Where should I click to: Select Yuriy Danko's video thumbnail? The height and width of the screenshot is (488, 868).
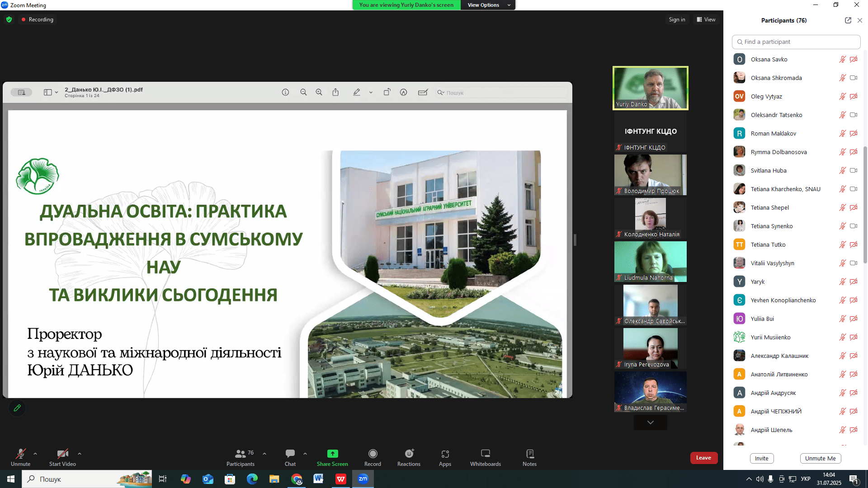[x=650, y=88]
